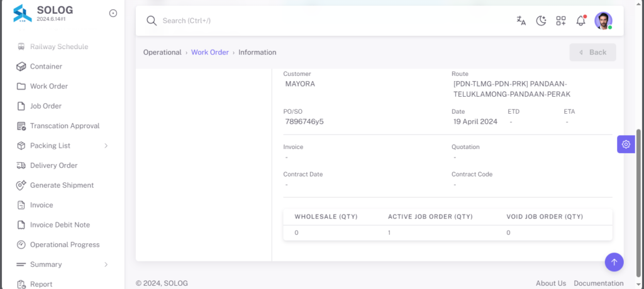This screenshot has width=644, height=289.
Task: Expand the Packing List submenu
Action: [62, 146]
